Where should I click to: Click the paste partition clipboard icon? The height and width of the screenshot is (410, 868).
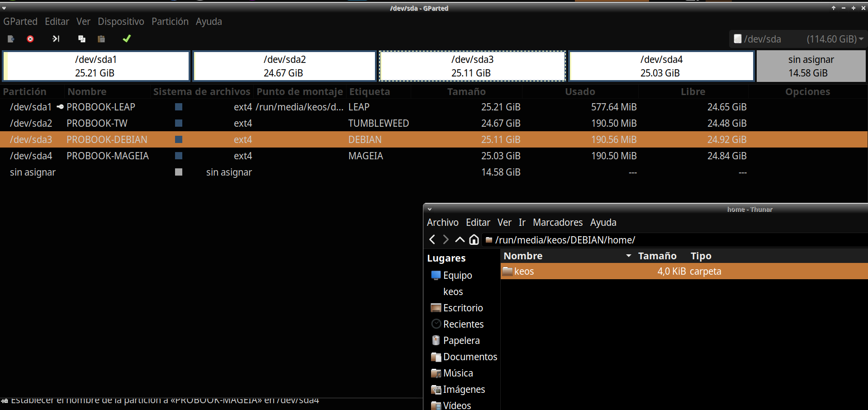point(101,39)
